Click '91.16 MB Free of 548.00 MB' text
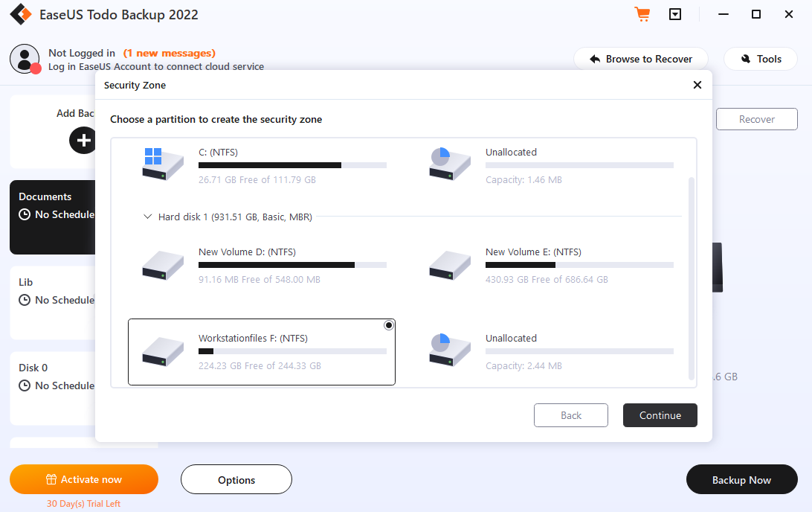Image resolution: width=812 pixels, height=512 pixels. pyautogui.click(x=259, y=279)
